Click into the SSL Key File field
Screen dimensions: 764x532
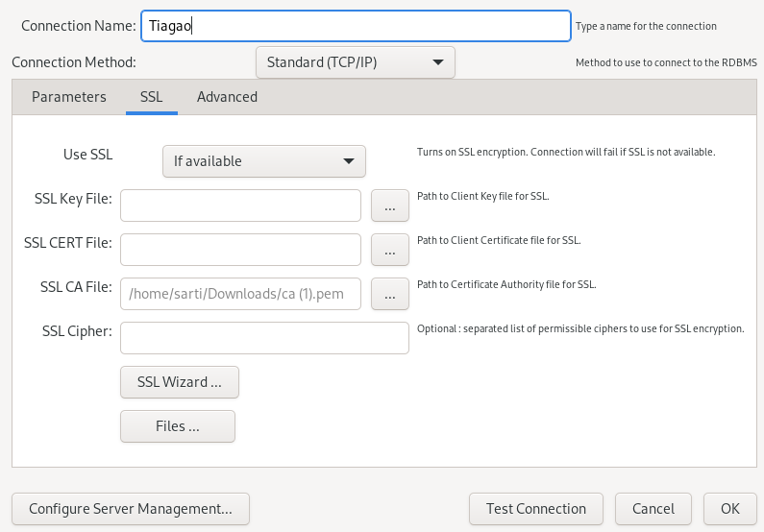point(240,206)
